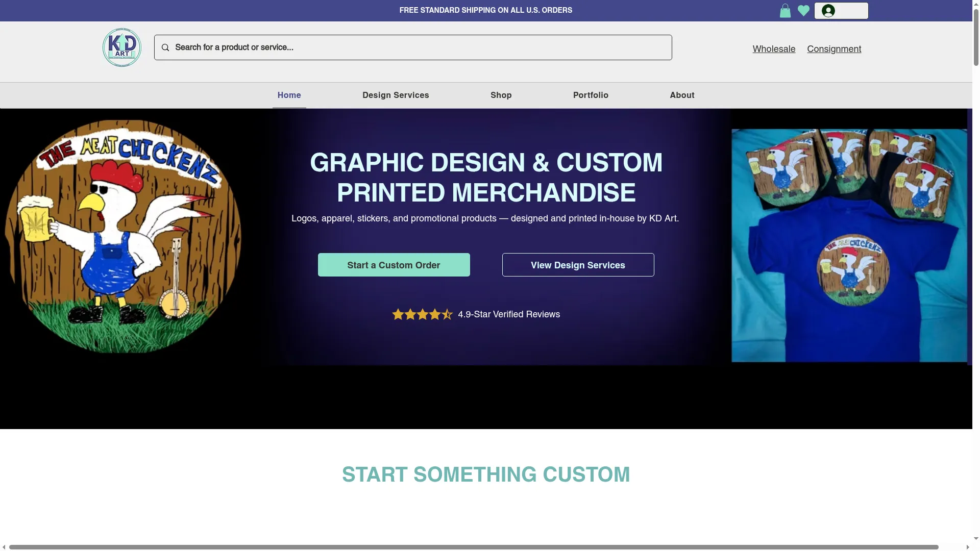Open the About menu item
The height and width of the screenshot is (551, 980).
point(682,95)
